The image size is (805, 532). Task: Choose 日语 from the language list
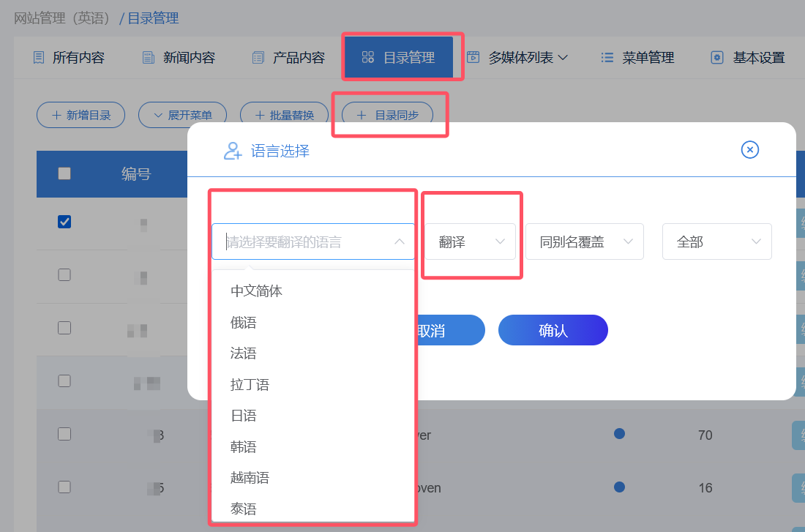point(244,416)
